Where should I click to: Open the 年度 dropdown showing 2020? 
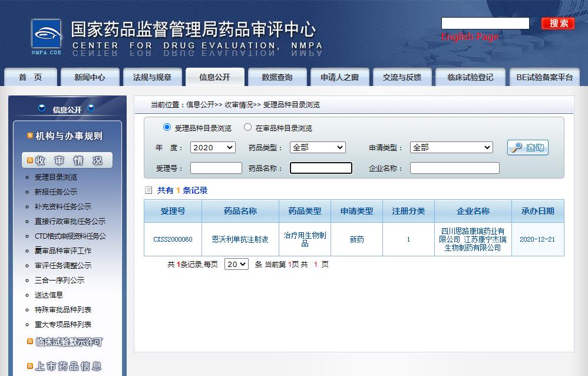coord(213,147)
